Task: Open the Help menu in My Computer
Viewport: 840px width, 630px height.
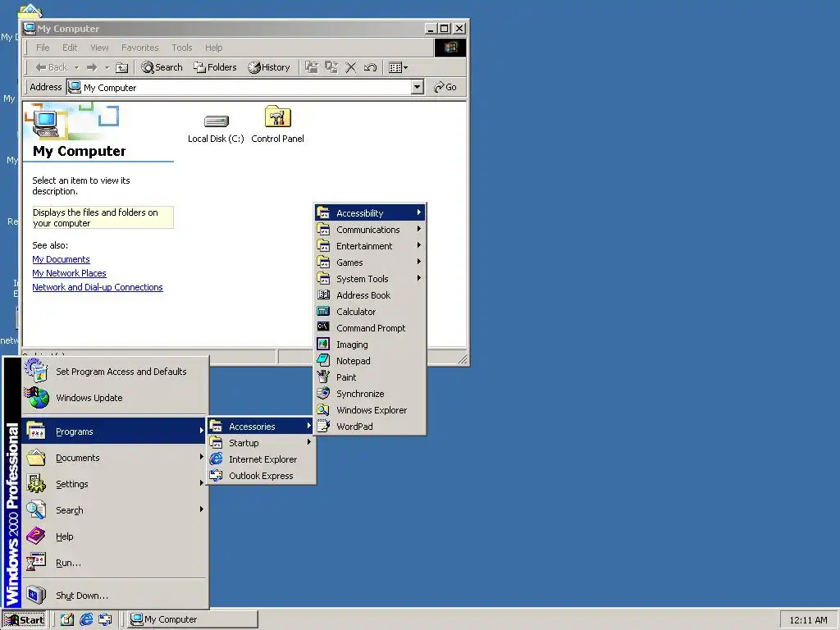Action: pyautogui.click(x=213, y=48)
